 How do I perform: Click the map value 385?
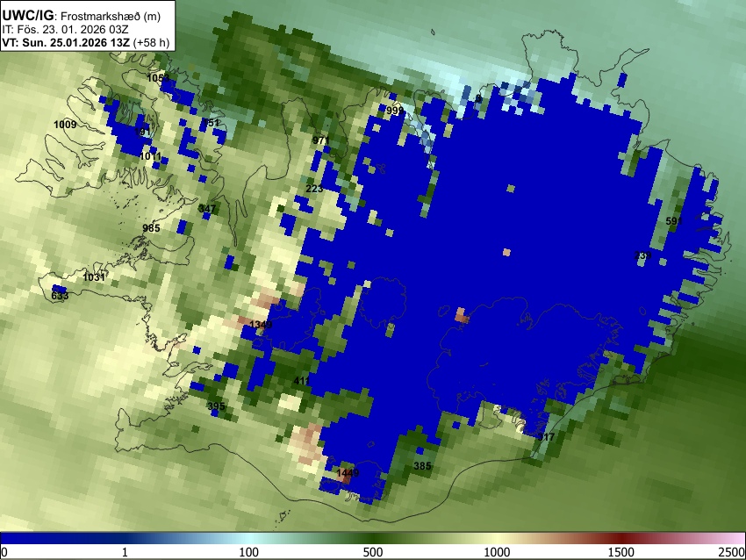coord(422,466)
